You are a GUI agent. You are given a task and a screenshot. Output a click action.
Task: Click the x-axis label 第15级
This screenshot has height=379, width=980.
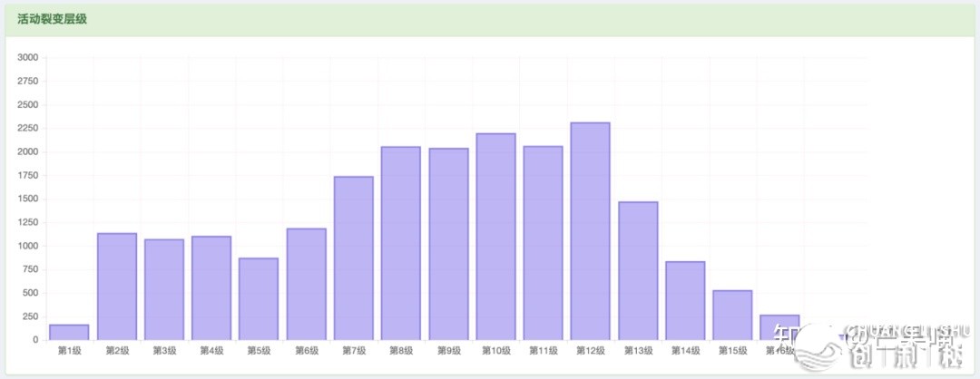click(x=732, y=351)
